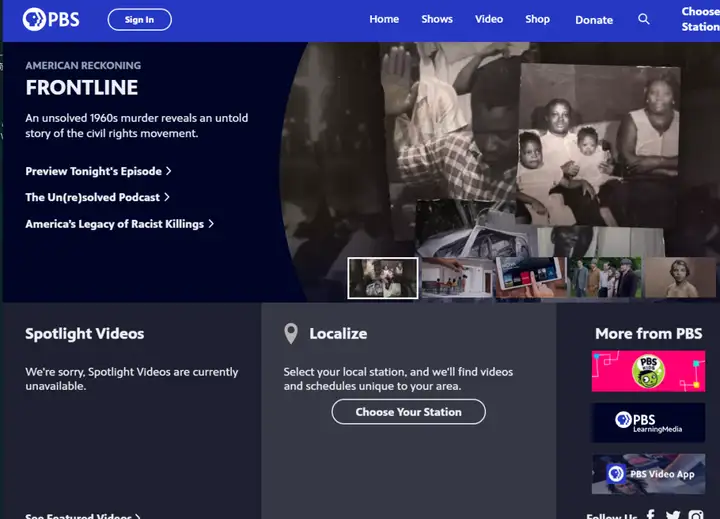Select the highlighted Frontline carousel thumbnail
Screen dimensions: 720x519
click(x=382, y=278)
